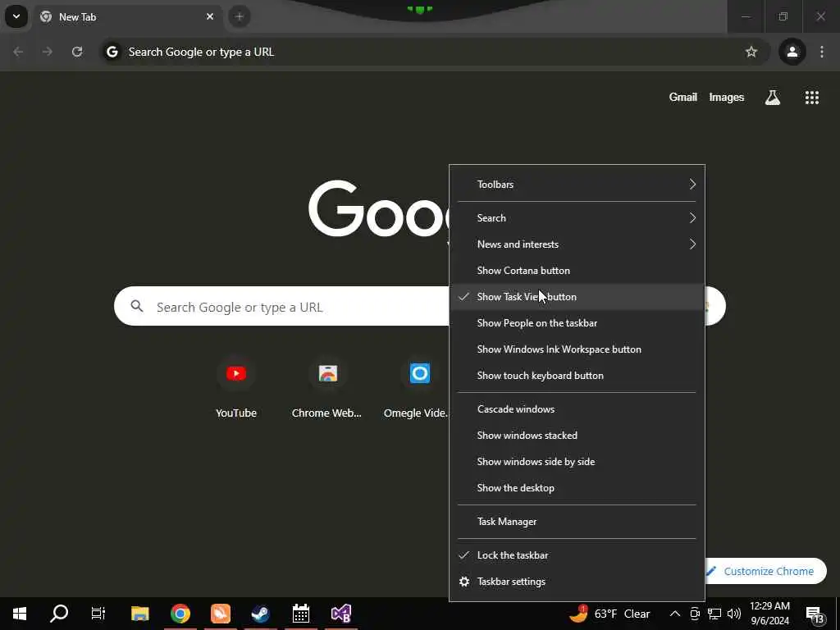Open the orange app taskbar icon
The image size is (840, 630).
221,614
